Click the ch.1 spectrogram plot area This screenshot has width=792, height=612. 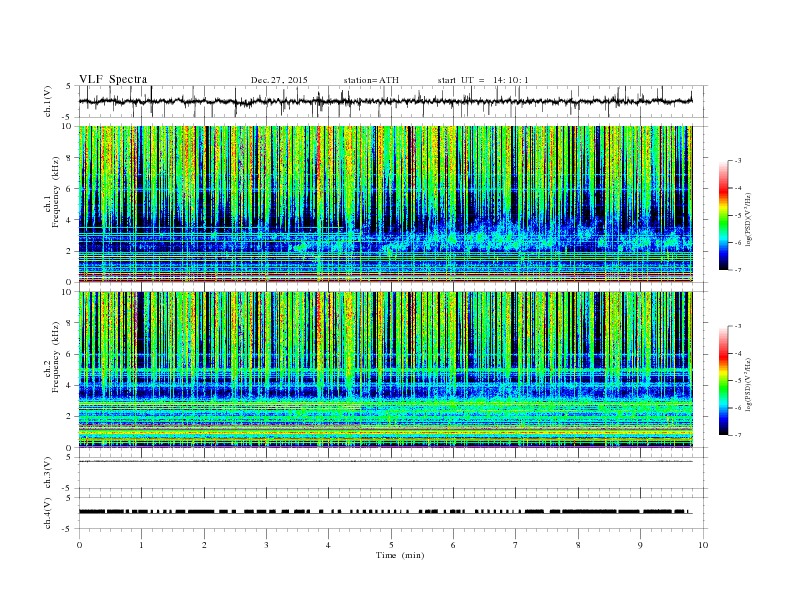pos(385,204)
